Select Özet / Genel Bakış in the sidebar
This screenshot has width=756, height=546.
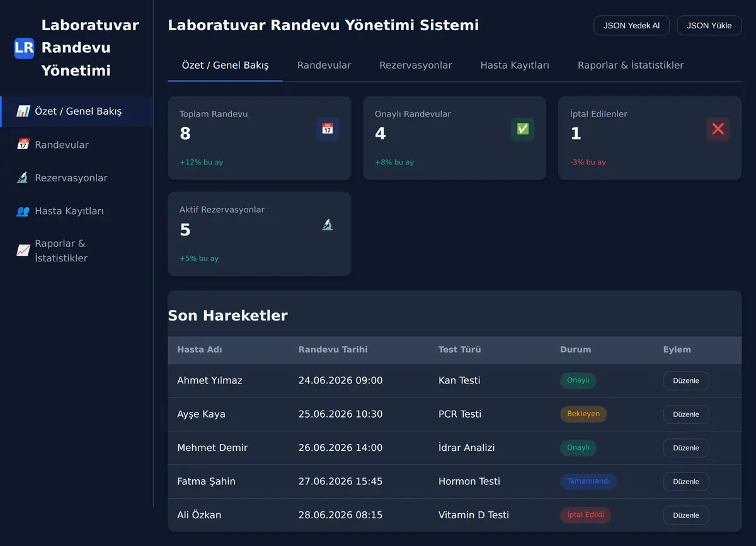76,111
